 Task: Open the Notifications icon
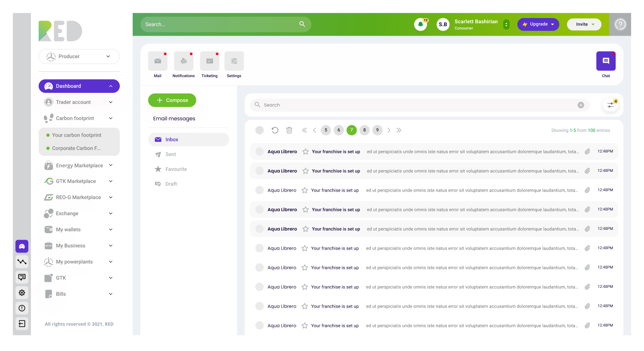[x=184, y=61]
